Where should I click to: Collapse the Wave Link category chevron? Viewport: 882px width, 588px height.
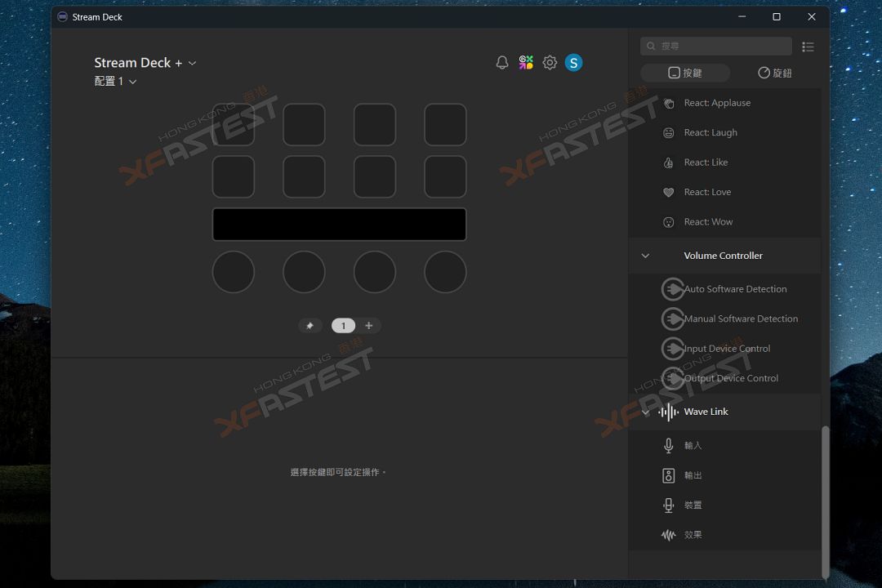(x=645, y=412)
